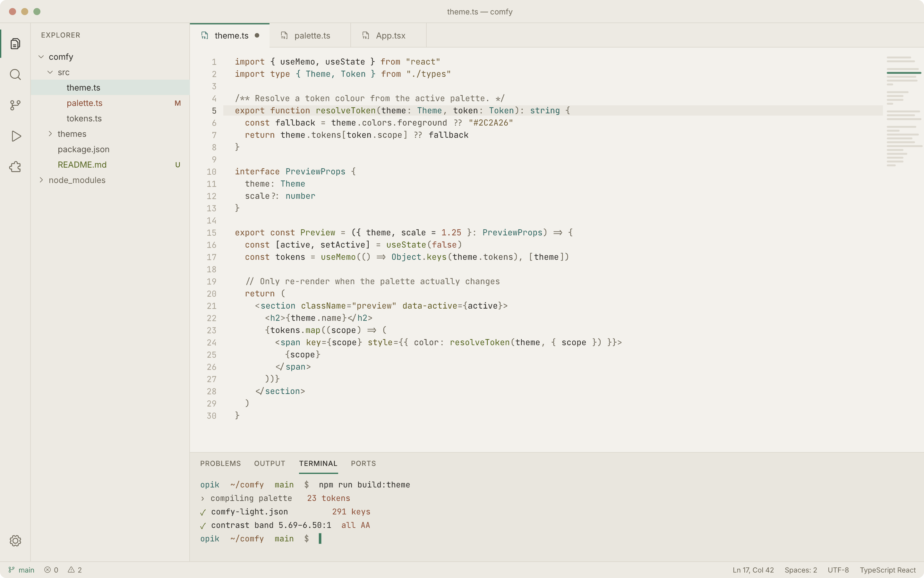Switch to the theme.ts editor tab
This screenshot has height=578, width=924.
[229, 36]
